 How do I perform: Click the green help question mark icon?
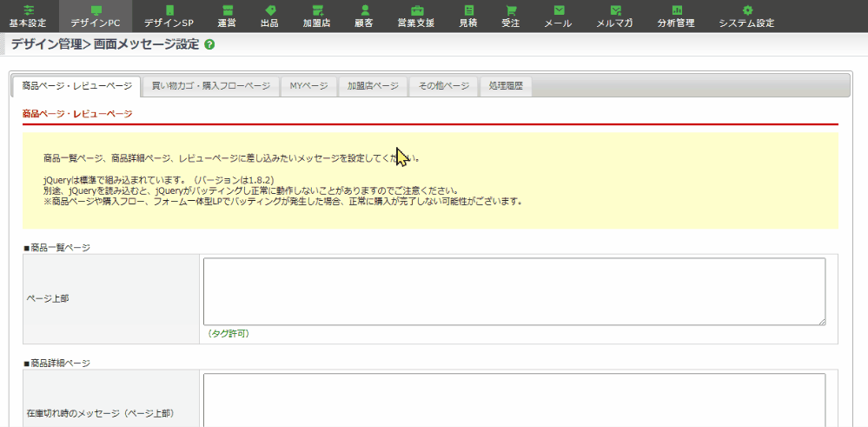(209, 44)
